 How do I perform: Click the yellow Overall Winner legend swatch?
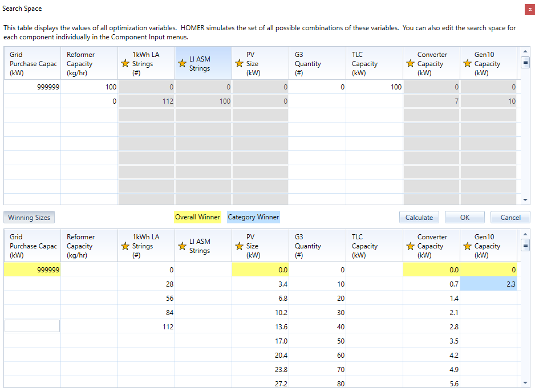(197, 217)
